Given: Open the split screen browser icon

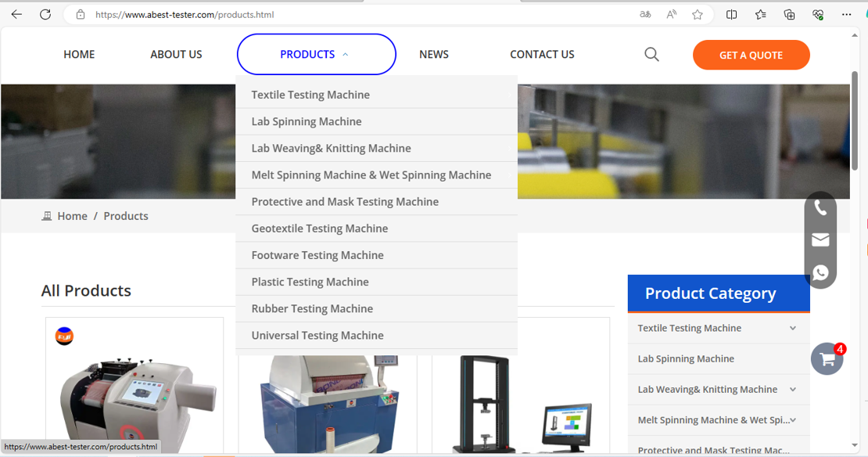Looking at the screenshot, I should [731, 14].
